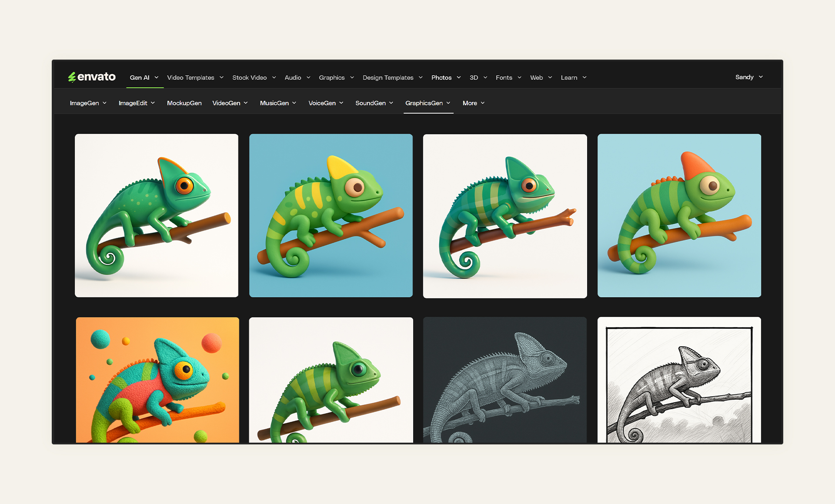Viewport: 835px width, 504px height.
Task: Click the 3D menu chevron
Action: point(485,77)
